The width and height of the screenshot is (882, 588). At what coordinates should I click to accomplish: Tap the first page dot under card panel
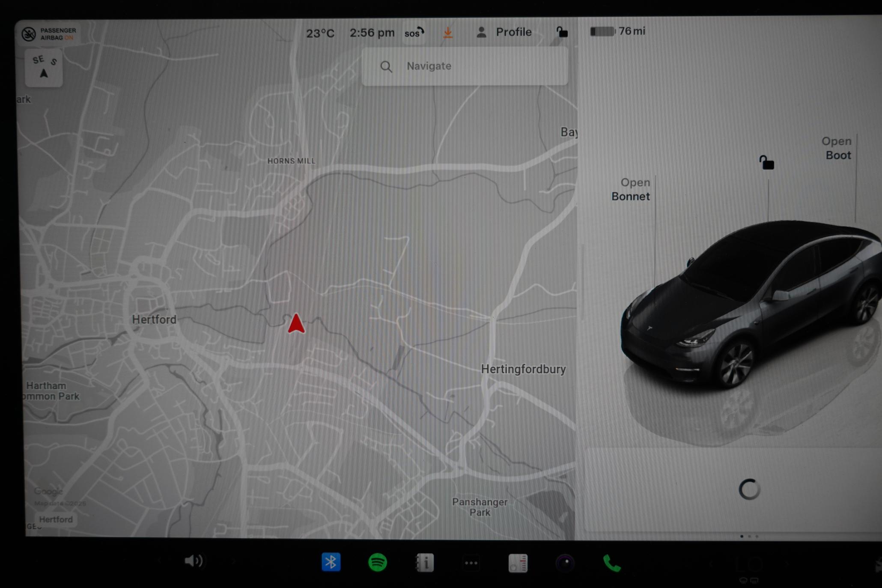[742, 536]
